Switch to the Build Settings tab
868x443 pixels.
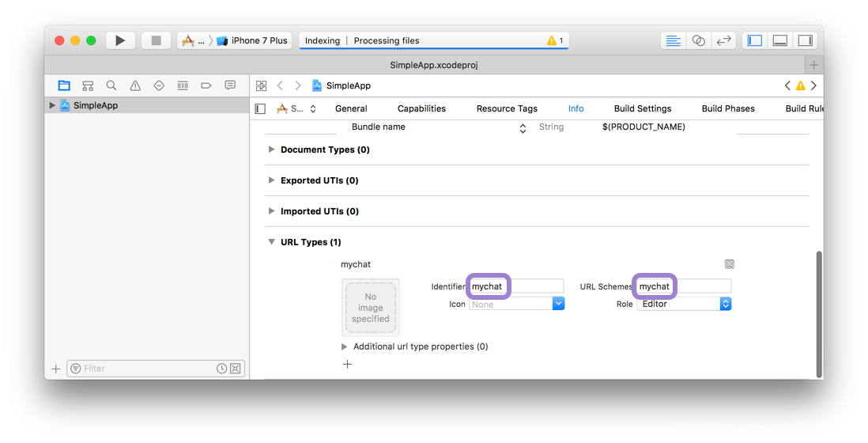tap(642, 108)
